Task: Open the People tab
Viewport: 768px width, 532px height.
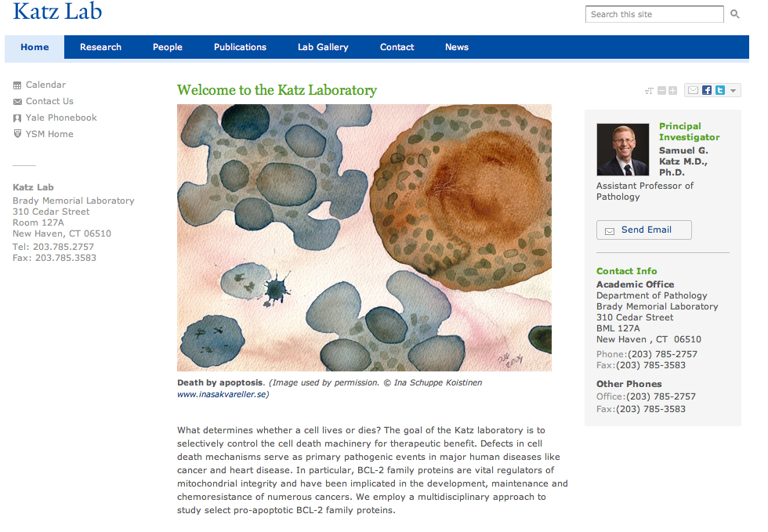Action: (x=168, y=47)
